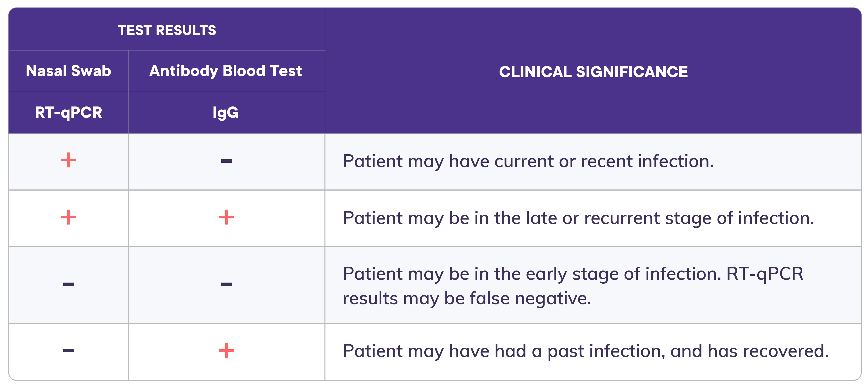Click the IgG minus in third result row

click(x=226, y=284)
